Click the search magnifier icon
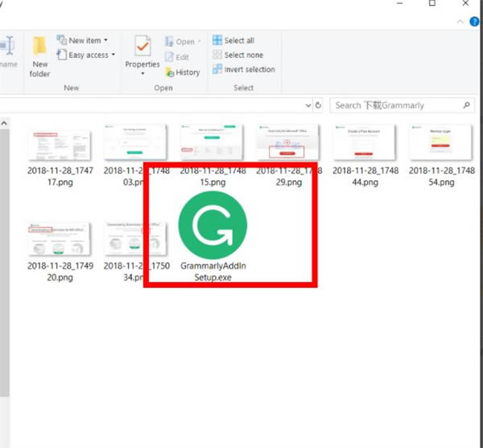 pos(466,105)
